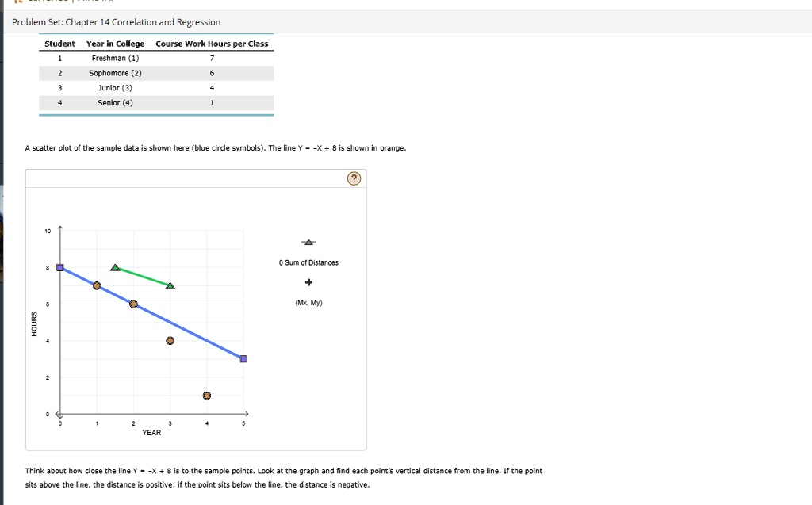The height and width of the screenshot is (505, 812).
Task: Select the orange data point at year 3
Action: point(169,340)
